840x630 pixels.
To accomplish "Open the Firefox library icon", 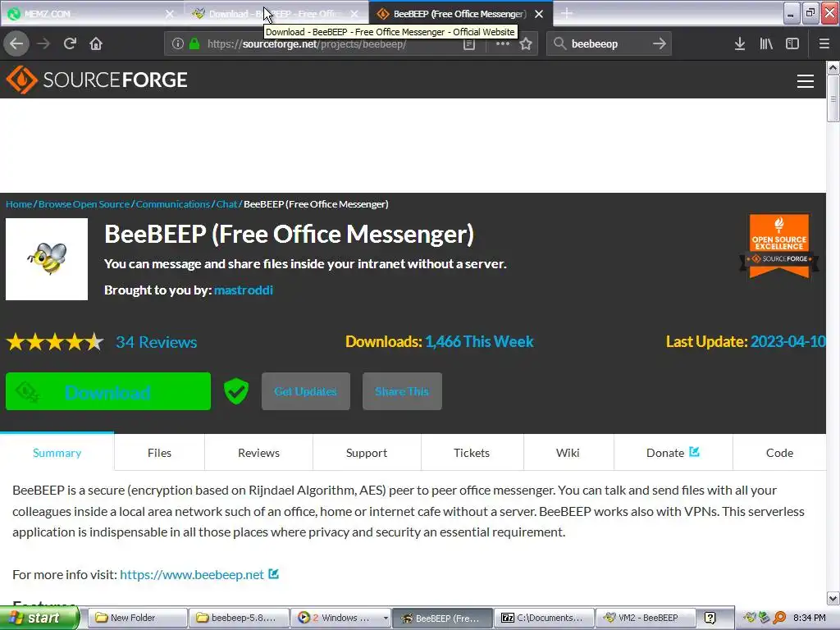I will [x=766, y=43].
